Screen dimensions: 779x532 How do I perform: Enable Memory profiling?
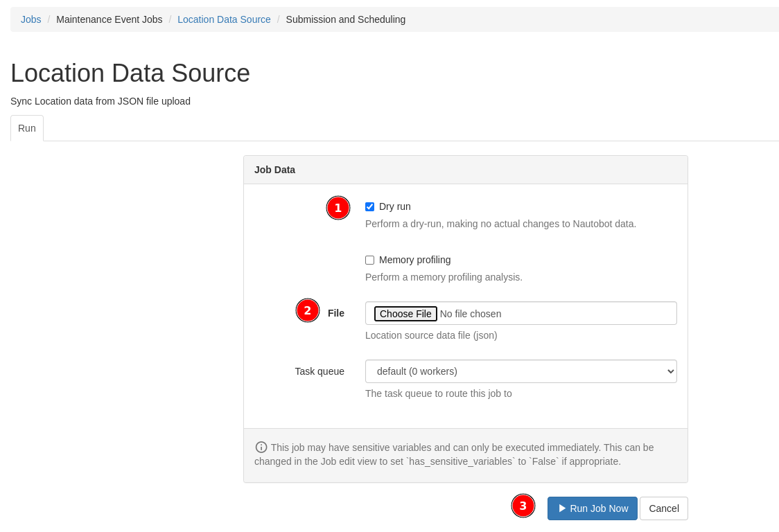point(369,260)
